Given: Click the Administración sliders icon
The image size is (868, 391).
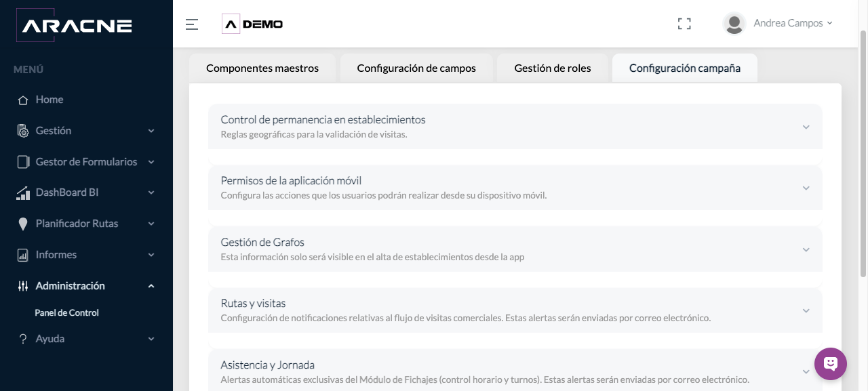Looking at the screenshot, I should pos(23,286).
